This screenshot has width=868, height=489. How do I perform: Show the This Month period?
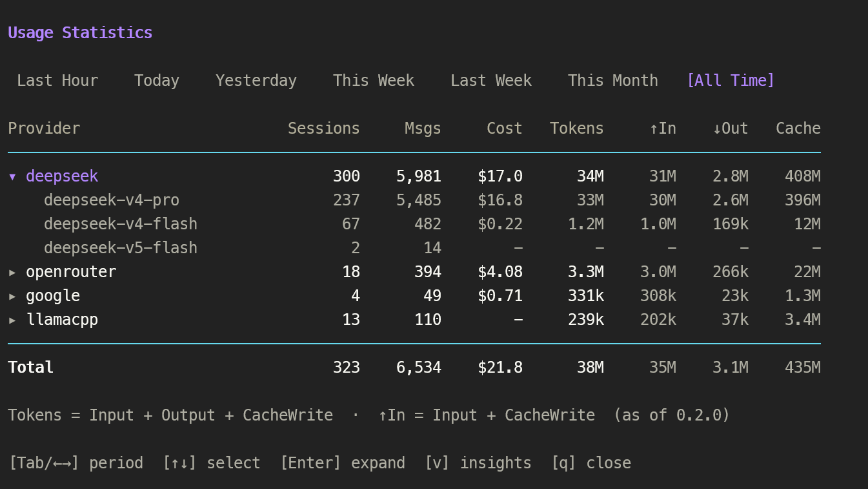[x=613, y=81]
